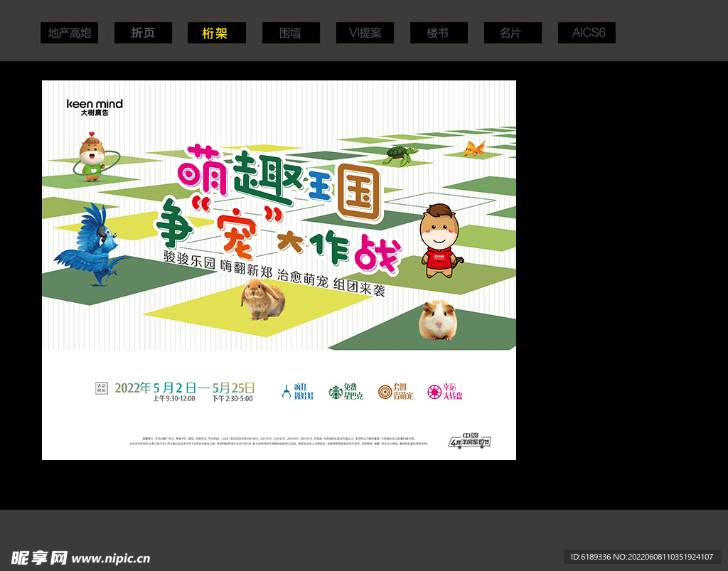The width and height of the screenshot is (728, 571).
Task: Click the 活动时间 label box
Action: (100, 388)
